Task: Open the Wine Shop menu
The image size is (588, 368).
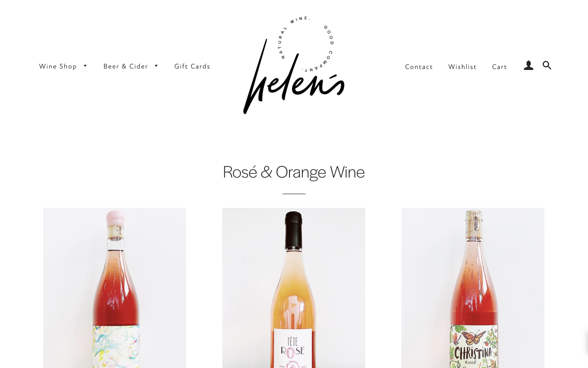Action: [x=58, y=67]
